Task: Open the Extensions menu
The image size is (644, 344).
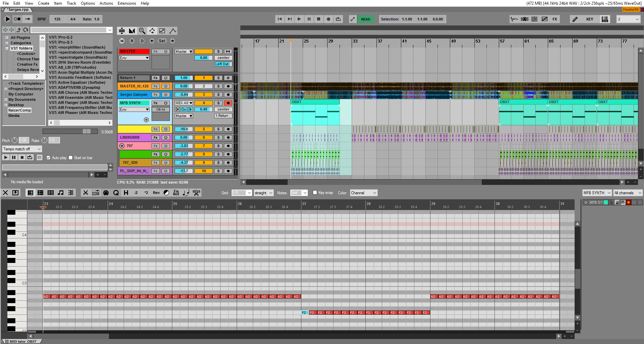Action: pos(127,3)
